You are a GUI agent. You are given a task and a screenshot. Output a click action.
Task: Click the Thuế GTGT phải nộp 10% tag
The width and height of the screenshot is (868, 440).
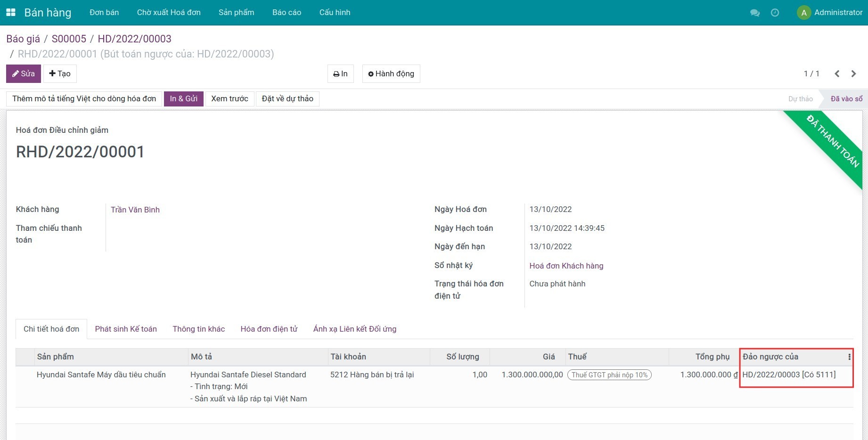point(609,375)
